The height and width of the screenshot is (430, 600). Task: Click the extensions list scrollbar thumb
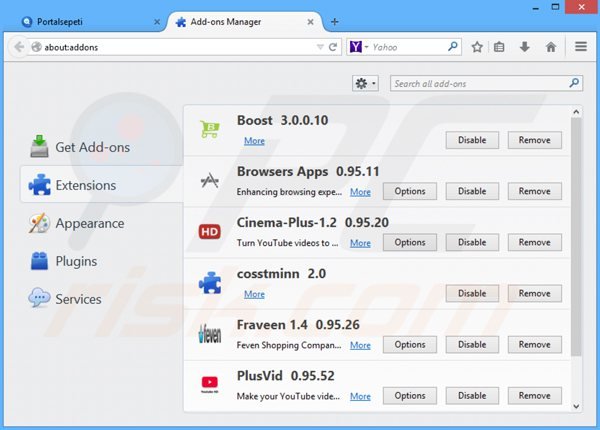(576, 236)
